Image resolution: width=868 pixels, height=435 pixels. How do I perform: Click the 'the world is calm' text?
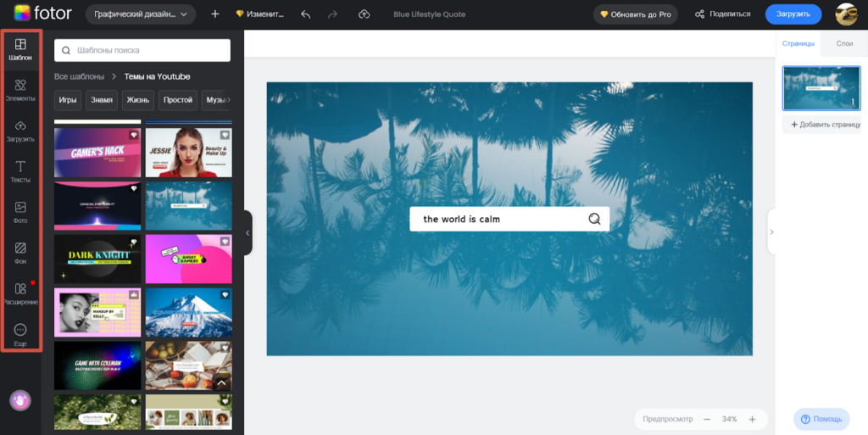click(462, 219)
